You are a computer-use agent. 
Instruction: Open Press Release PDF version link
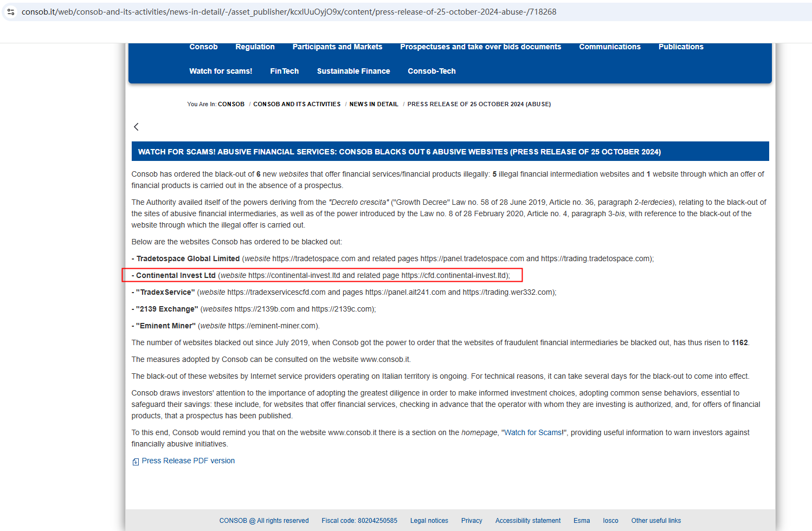click(x=188, y=461)
